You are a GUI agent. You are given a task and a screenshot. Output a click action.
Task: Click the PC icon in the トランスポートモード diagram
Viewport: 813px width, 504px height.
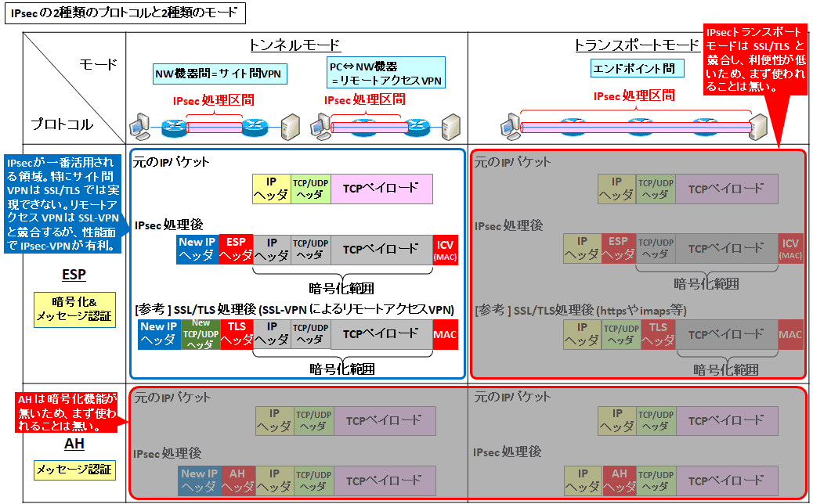(x=509, y=125)
